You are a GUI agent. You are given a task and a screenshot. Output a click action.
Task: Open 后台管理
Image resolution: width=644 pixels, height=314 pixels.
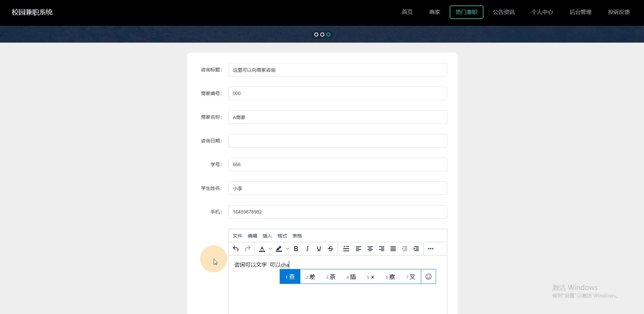coord(580,12)
